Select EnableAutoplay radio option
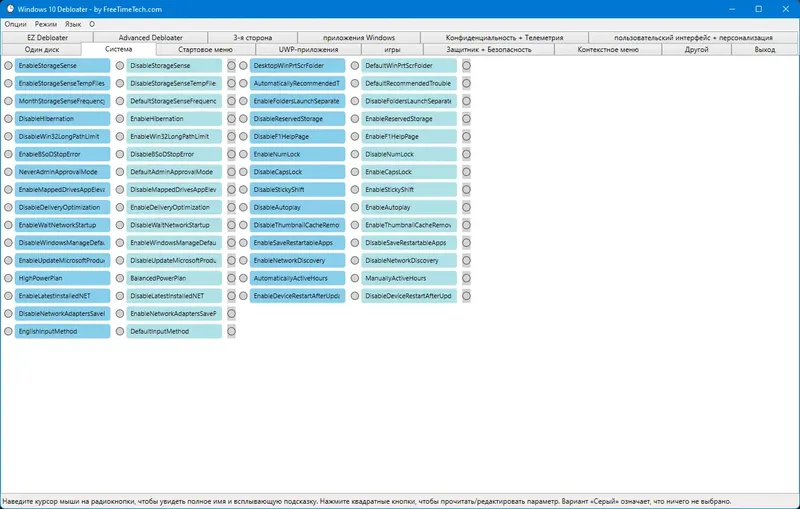The width and height of the screenshot is (800, 509). (355, 208)
